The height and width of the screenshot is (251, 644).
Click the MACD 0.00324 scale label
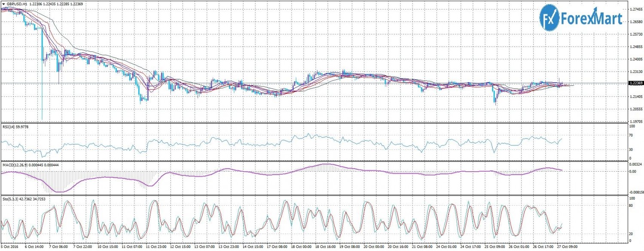pos(635,165)
